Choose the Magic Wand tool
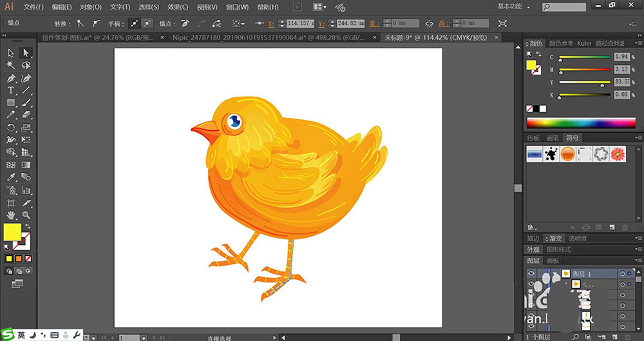 coord(11,65)
